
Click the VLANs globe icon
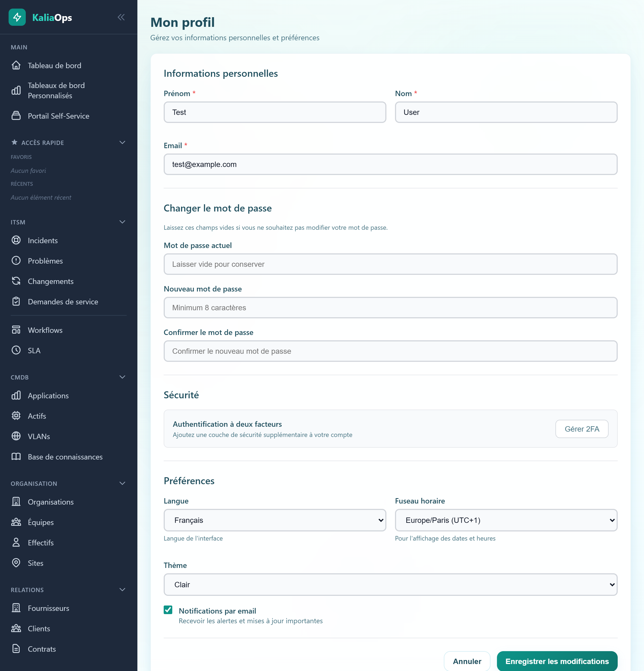pyautogui.click(x=16, y=436)
